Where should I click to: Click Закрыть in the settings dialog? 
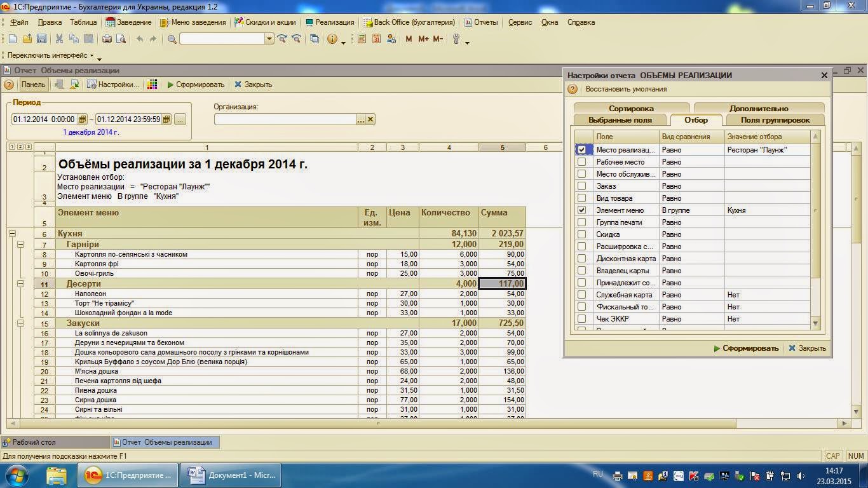(x=807, y=348)
